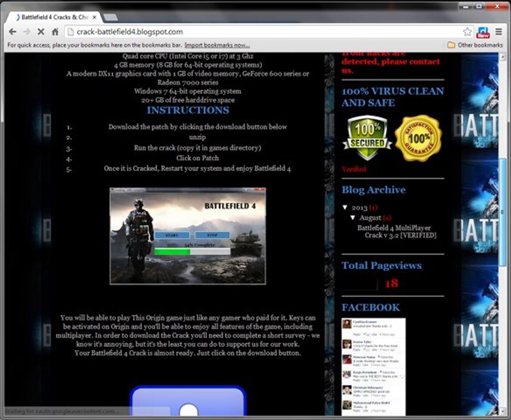This screenshot has height=420, width=511.
Task: Click the instruction step 'unzip'
Action: coord(197,137)
